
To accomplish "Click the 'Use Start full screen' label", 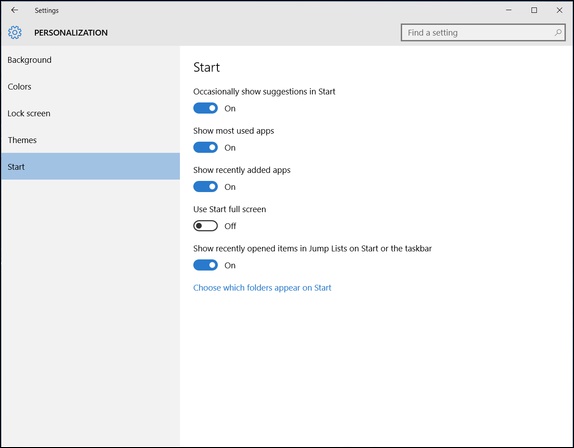I will coord(230,209).
